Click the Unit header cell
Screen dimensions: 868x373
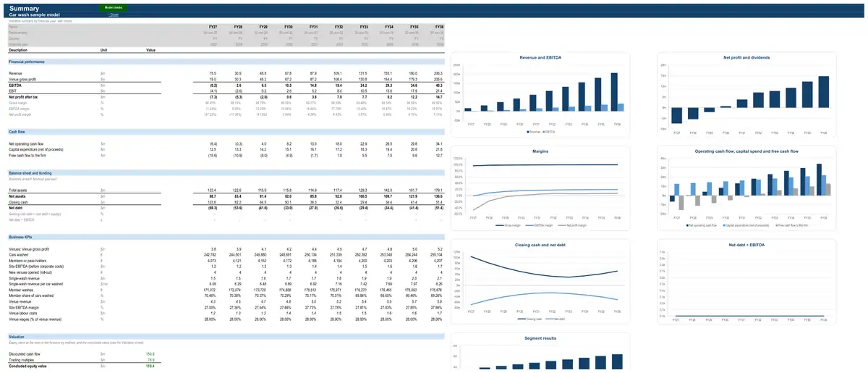click(103, 51)
